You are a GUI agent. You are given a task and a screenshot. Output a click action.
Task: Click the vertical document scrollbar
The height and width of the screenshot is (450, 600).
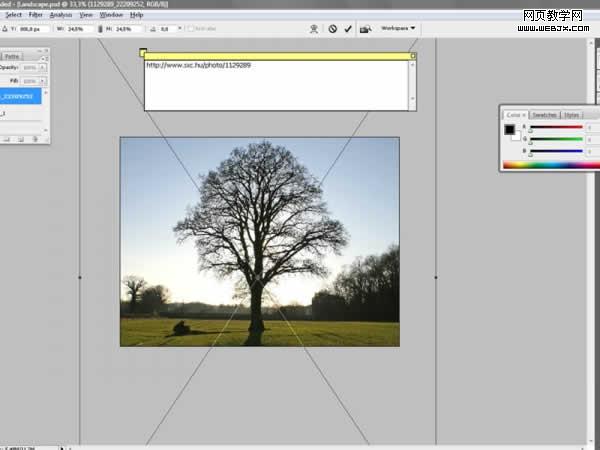coord(590,241)
